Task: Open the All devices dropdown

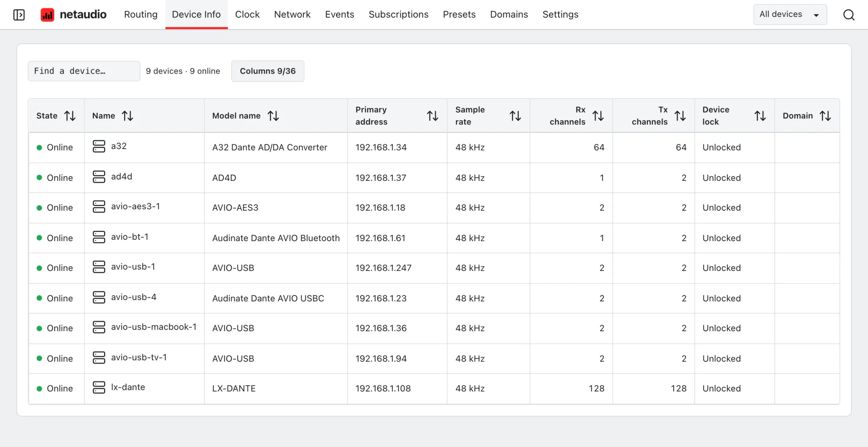Action: (x=790, y=14)
